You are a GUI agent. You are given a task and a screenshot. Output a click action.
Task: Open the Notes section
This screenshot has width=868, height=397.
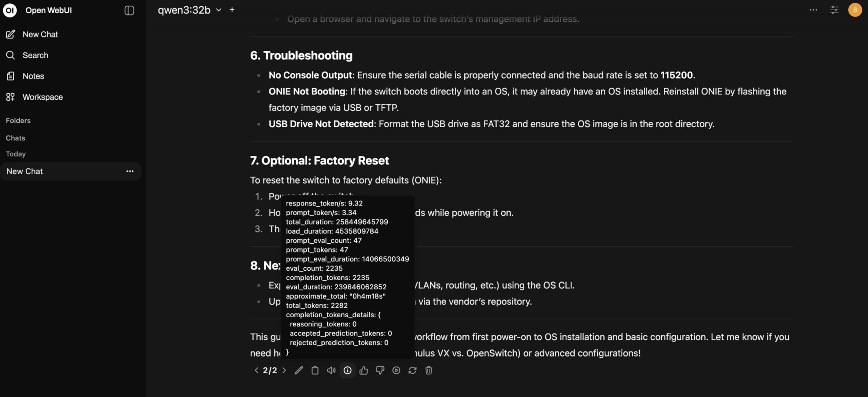pyautogui.click(x=34, y=76)
